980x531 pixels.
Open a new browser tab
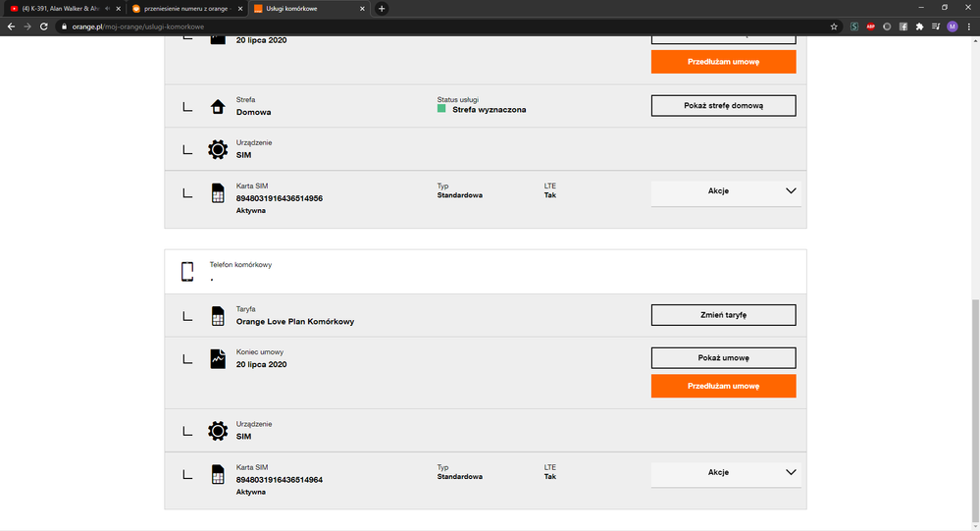point(382,9)
